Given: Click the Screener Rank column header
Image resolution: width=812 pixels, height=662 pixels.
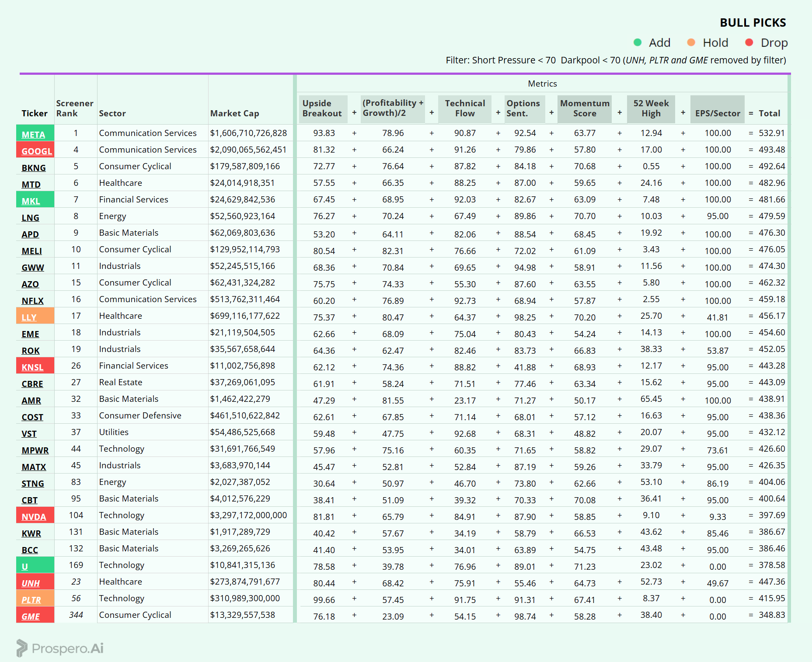Looking at the screenshot, I should 75,108.
